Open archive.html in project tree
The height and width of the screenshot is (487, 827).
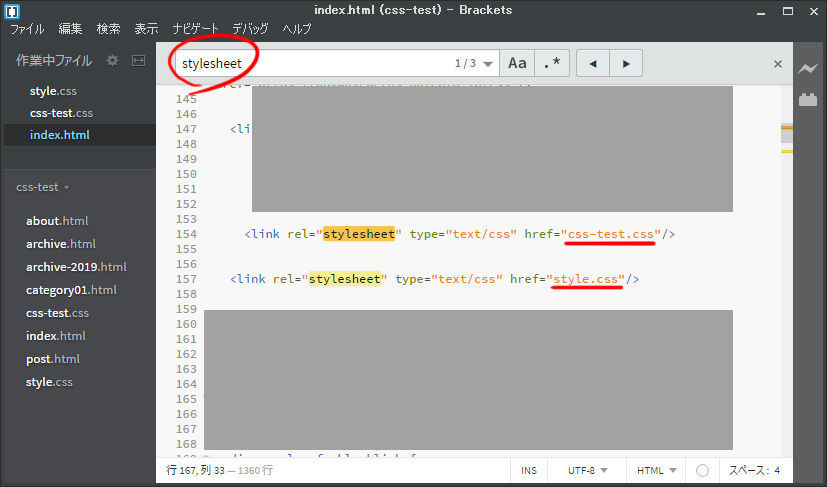tap(61, 244)
